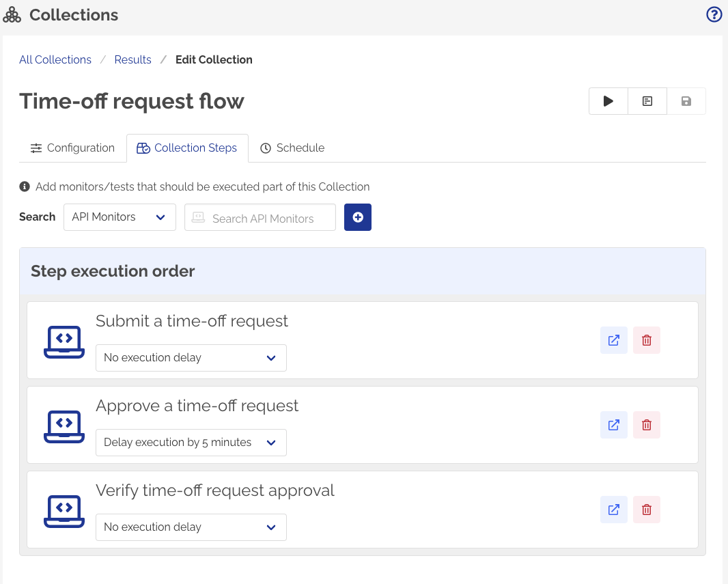Screen dimensions: 728x584
Task: Open the Schedule tab
Action: [292, 148]
